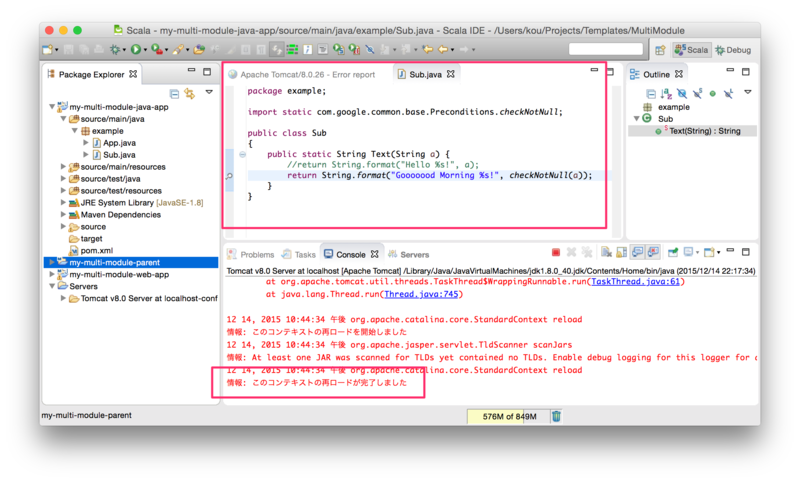Click Open Perspective icon

[660, 50]
